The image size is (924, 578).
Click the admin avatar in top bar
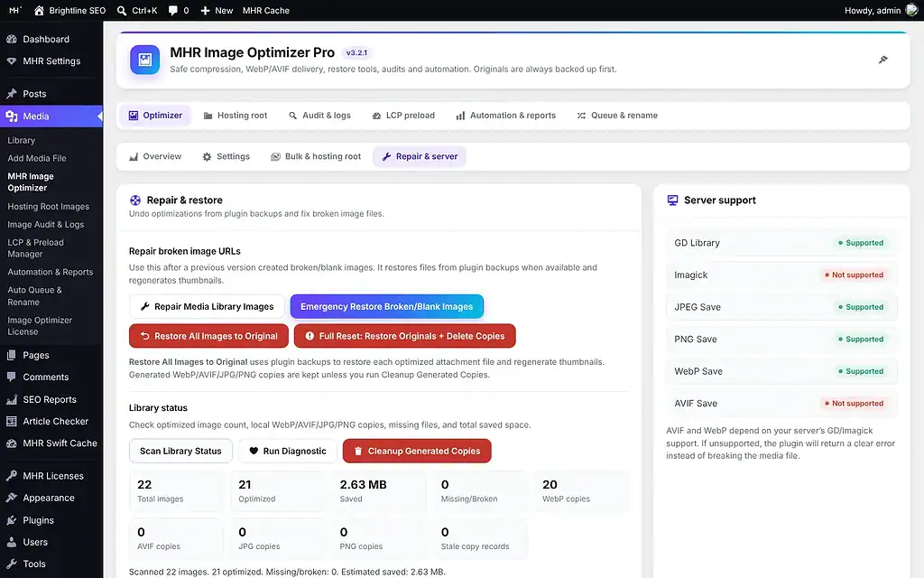click(911, 11)
